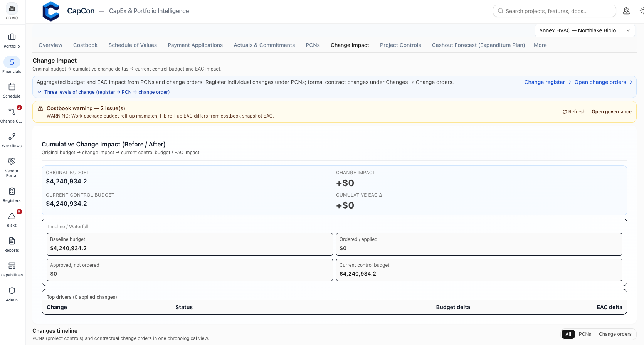
Task: Open the Admin shield icon
Action: coord(12,291)
